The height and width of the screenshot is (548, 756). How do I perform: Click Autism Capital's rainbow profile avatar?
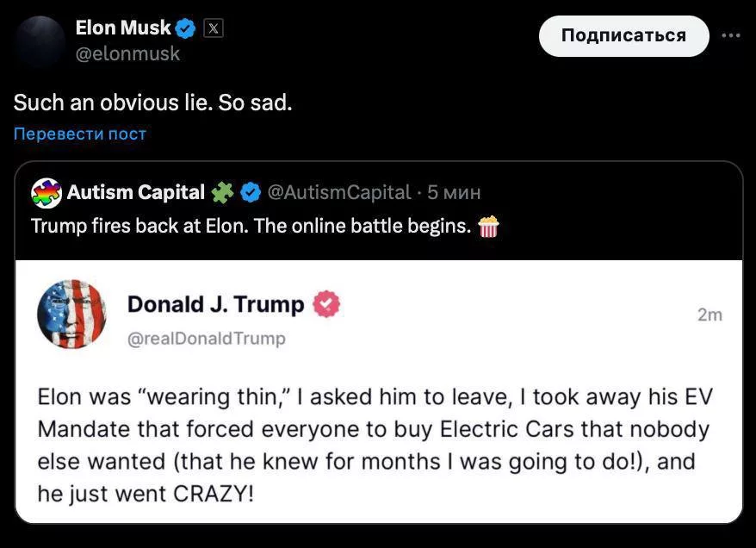point(46,191)
